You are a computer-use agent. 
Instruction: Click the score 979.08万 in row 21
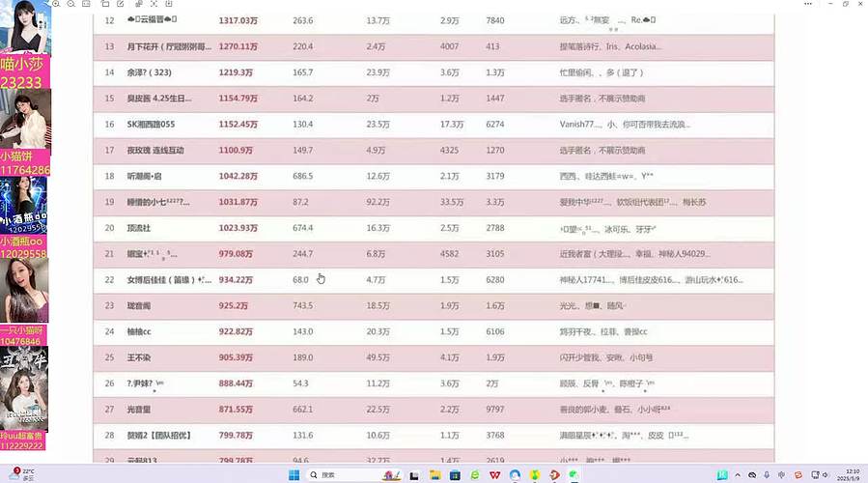tap(236, 254)
